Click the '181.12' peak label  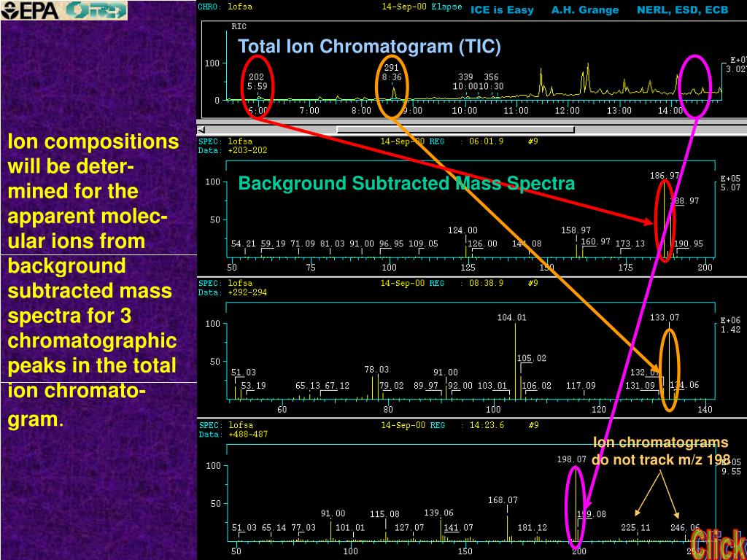pyautogui.click(x=532, y=527)
